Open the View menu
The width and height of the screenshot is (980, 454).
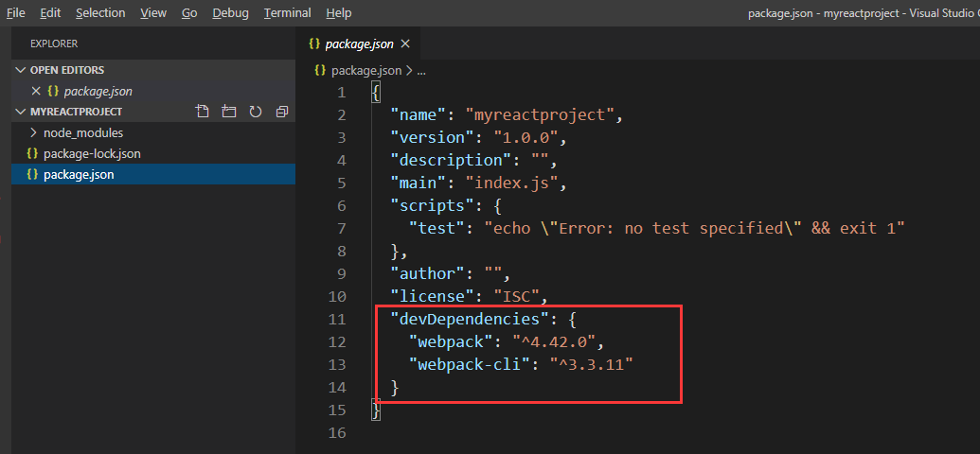pyautogui.click(x=153, y=12)
